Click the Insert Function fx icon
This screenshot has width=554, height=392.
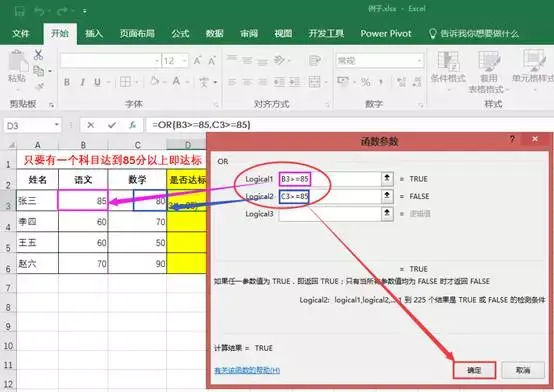(132, 125)
